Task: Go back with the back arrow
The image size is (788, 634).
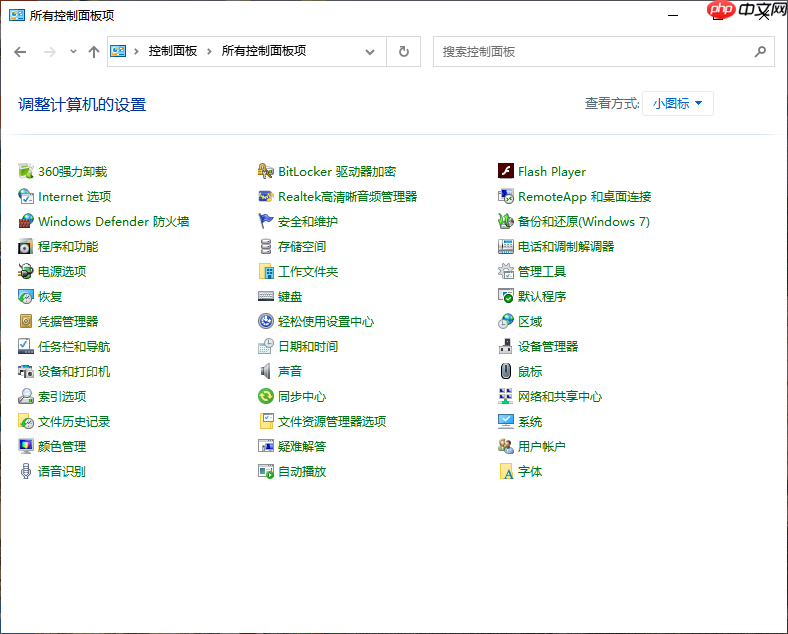Action: (20, 52)
